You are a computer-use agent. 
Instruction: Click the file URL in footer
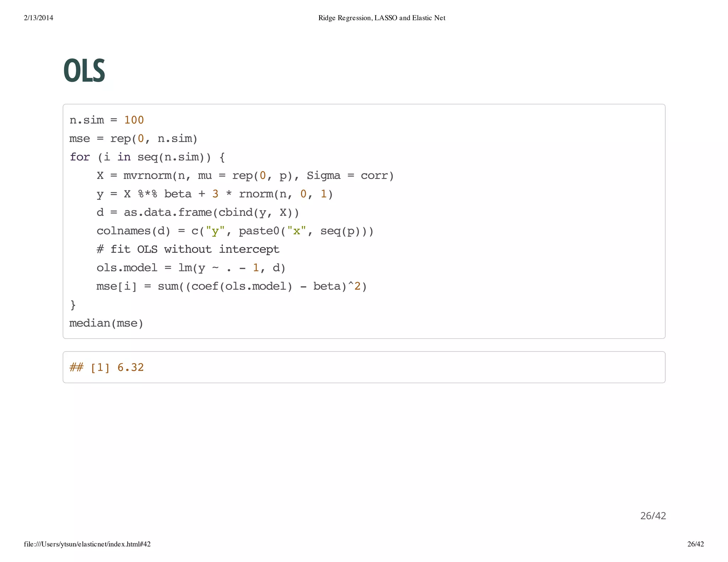[87, 544]
